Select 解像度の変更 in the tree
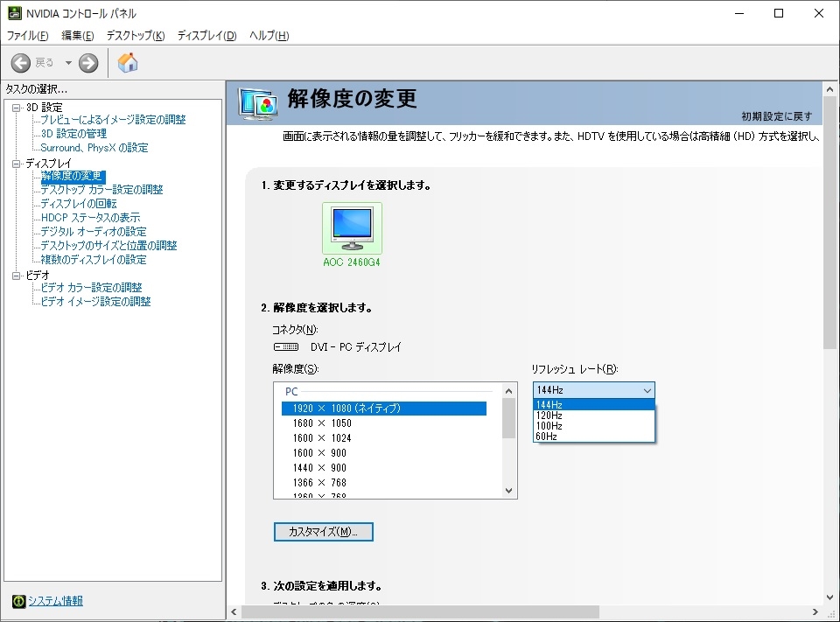The height and width of the screenshot is (622, 840). (73, 176)
